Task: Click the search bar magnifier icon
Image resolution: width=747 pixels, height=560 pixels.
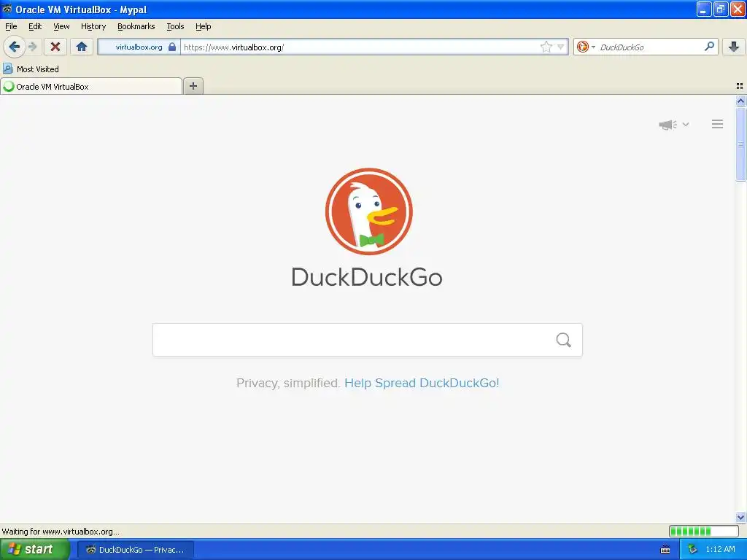Action: click(709, 47)
